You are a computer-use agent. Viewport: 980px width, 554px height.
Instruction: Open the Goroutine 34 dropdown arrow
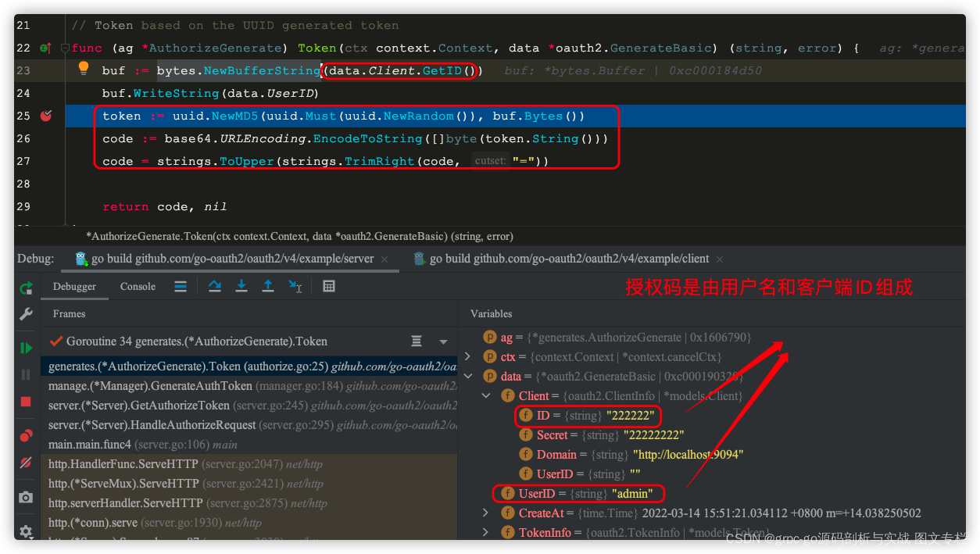click(x=443, y=342)
